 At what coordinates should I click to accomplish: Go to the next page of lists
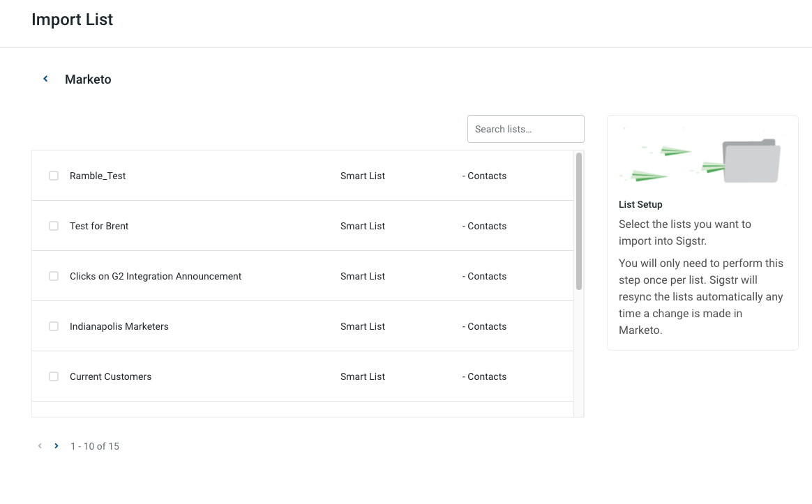57,446
